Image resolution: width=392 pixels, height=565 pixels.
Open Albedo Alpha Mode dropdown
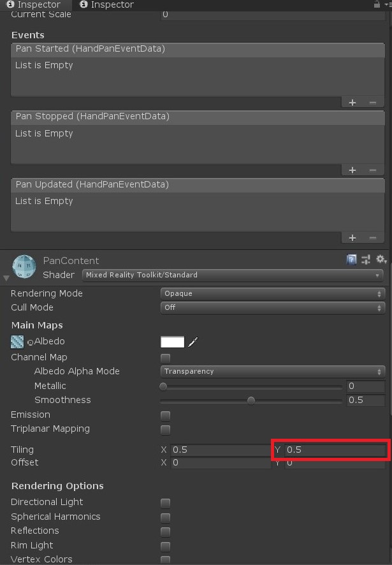pos(272,372)
